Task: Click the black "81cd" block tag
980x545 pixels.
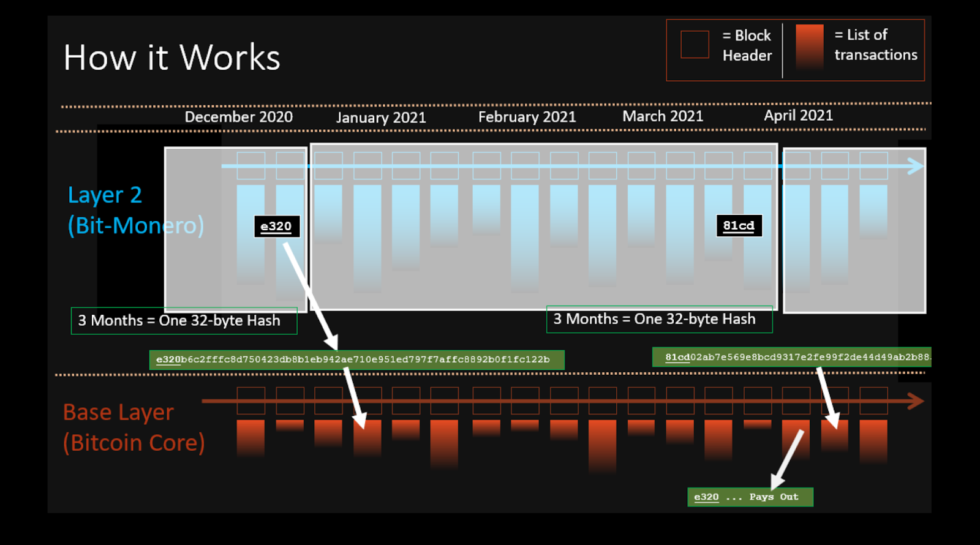Action: pyautogui.click(x=739, y=225)
